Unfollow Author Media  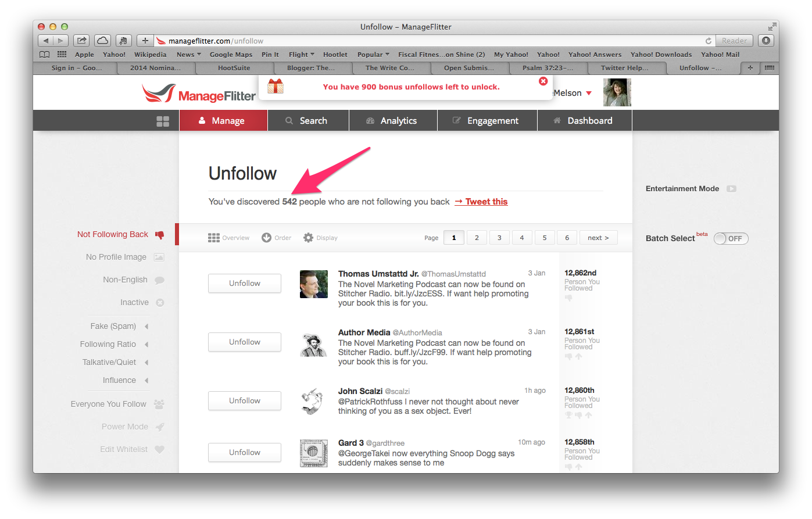pos(245,342)
